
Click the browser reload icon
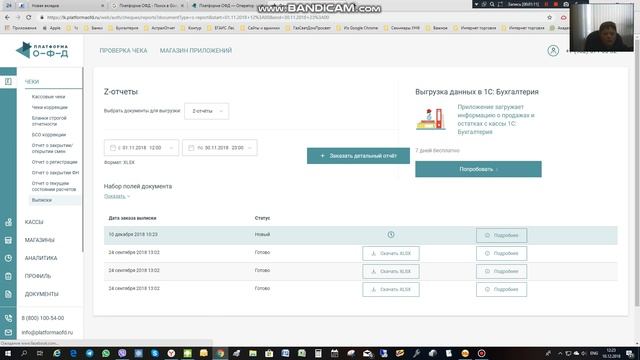[29, 18]
